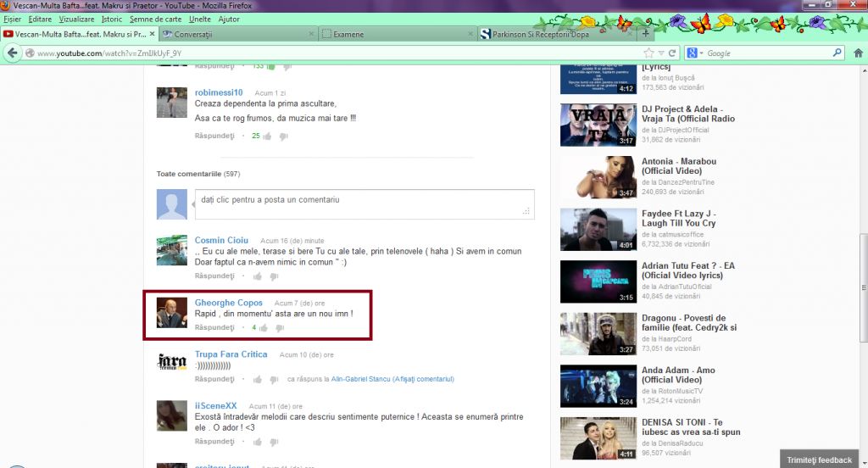Screen dimensions: 868x468
Task: Open the URL history dropdown arrow
Action: pos(661,53)
